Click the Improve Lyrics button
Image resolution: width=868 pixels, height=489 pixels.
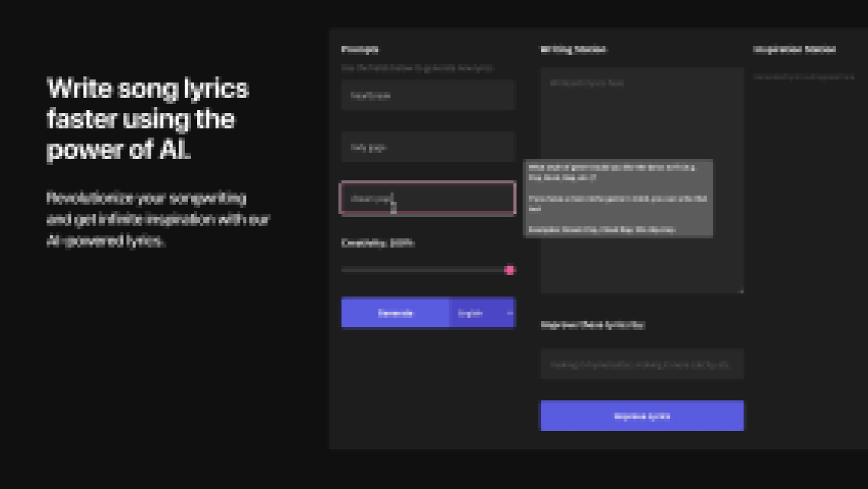642,416
